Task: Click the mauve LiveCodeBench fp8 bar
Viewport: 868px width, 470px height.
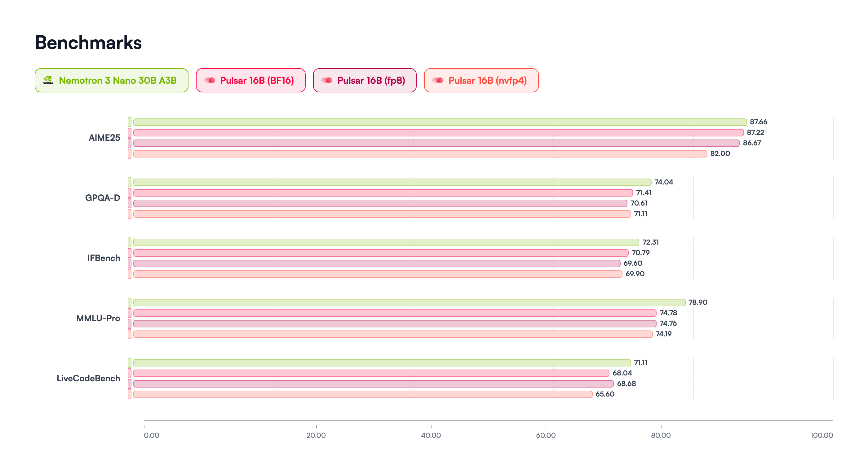Action: (x=374, y=384)
